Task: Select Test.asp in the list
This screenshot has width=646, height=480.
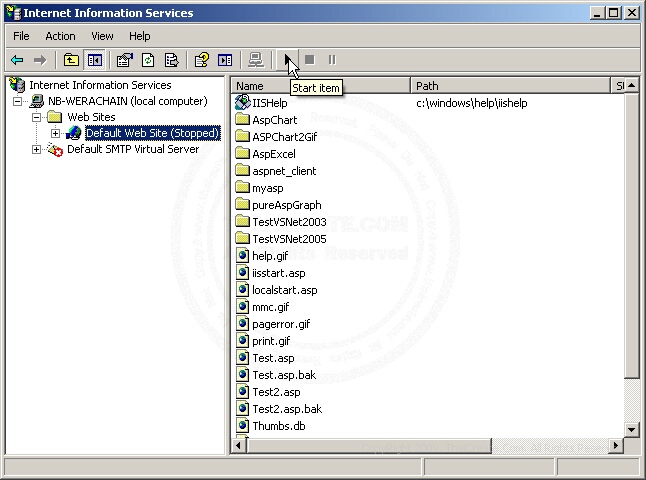Action: coord(273,358)
